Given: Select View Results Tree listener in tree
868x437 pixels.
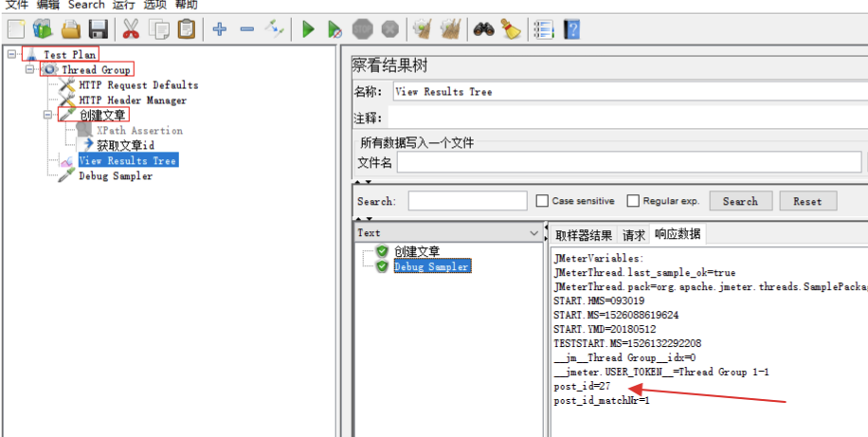Looking at the screenshot, I should point(127,160).
